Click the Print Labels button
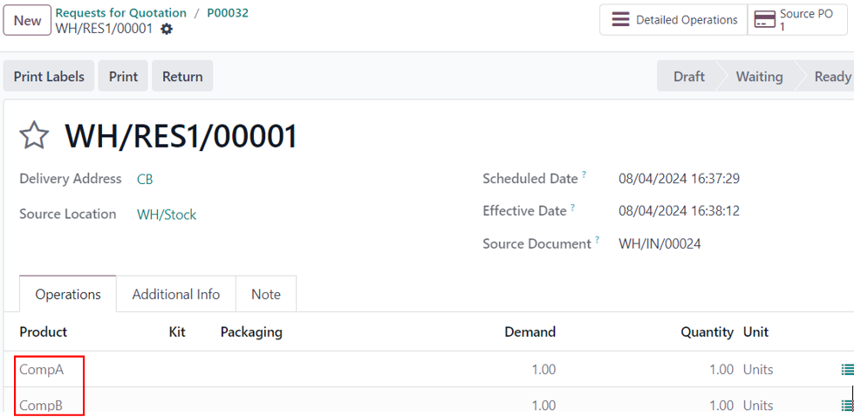This screenshot has height=417, width=868. (49, 77)
